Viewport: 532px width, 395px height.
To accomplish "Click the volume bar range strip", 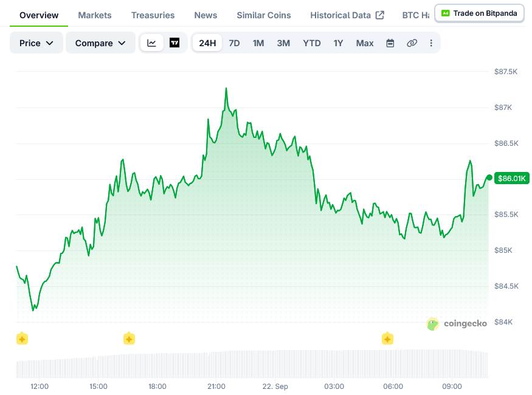I will 252,364.
